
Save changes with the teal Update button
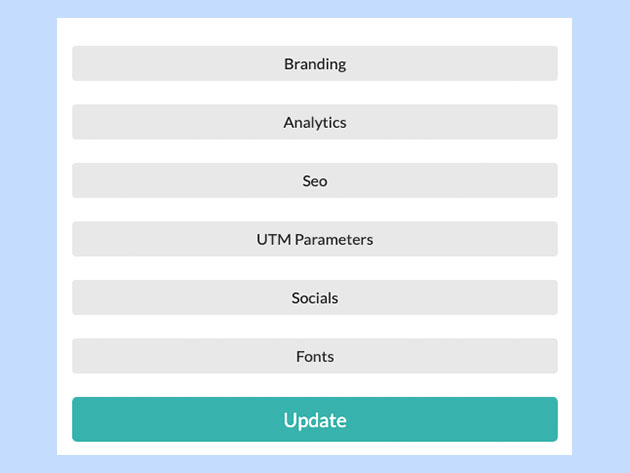point(314,420)
